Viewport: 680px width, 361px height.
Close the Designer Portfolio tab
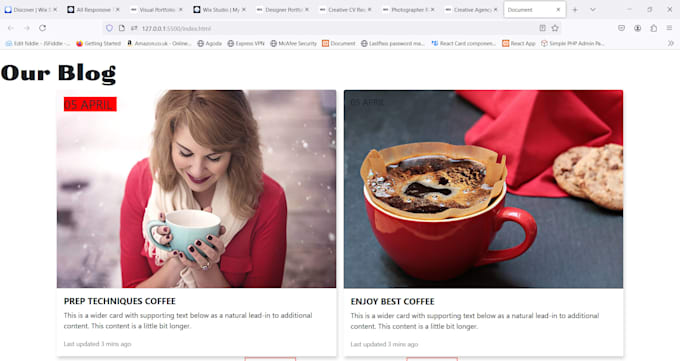[x=307, y=10]
